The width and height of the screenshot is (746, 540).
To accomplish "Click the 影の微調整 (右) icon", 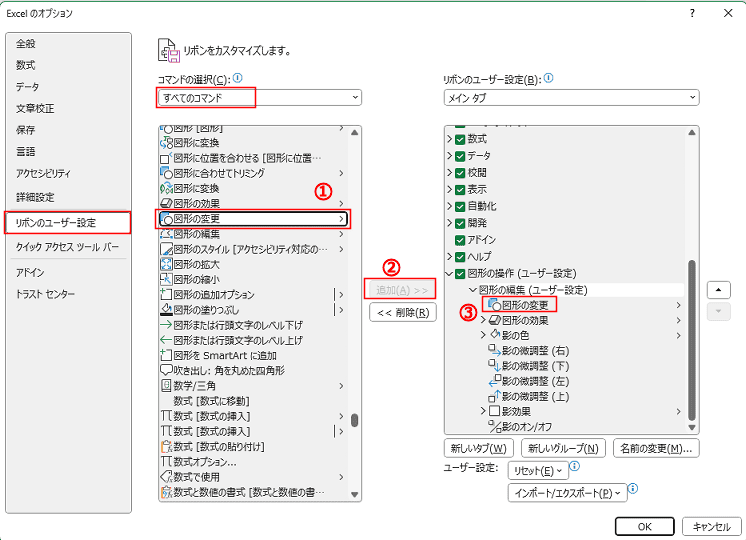I will (495, 351).
